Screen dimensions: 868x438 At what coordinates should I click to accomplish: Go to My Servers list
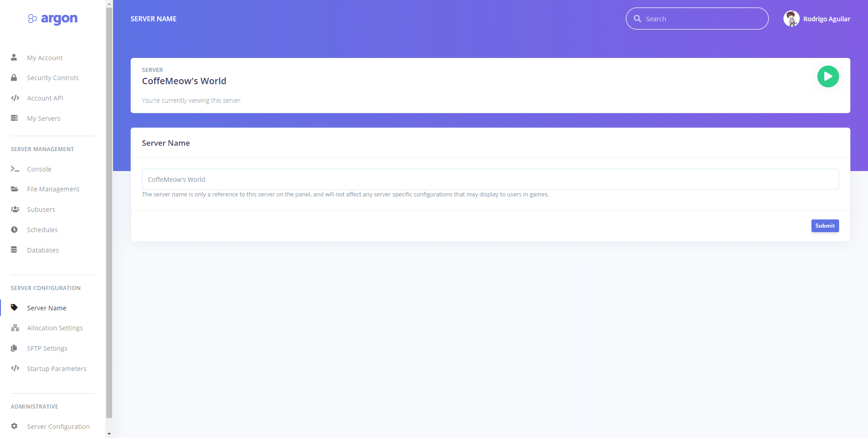pyautogui.click(x=43, y=119)
